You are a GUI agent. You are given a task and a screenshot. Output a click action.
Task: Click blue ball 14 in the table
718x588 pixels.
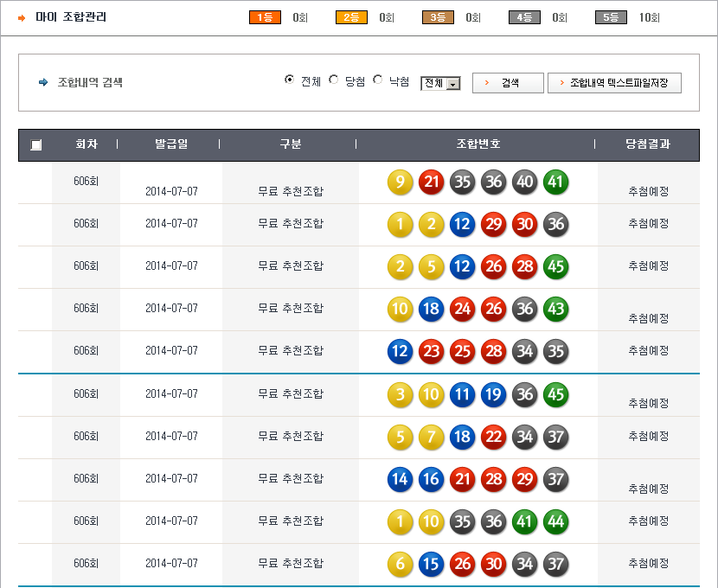(400, 479)
